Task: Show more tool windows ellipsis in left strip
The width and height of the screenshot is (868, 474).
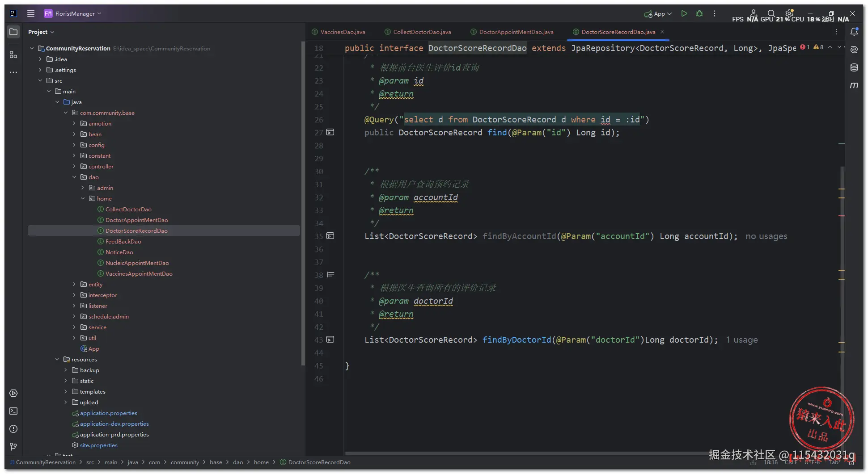Action: click(x=13, y=72)
